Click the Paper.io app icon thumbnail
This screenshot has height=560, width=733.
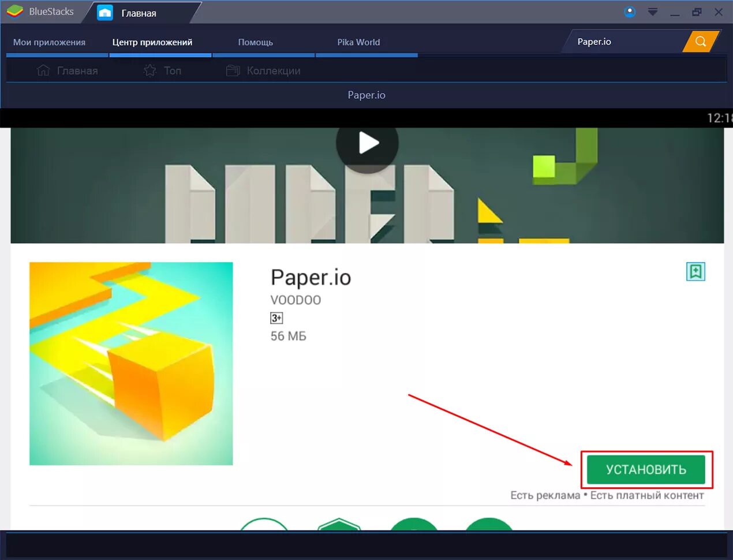[131, 364]
